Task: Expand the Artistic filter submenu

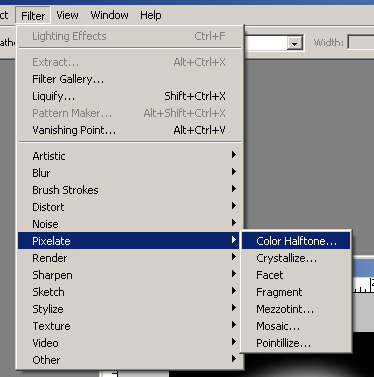Action: (x=130, y=156)
